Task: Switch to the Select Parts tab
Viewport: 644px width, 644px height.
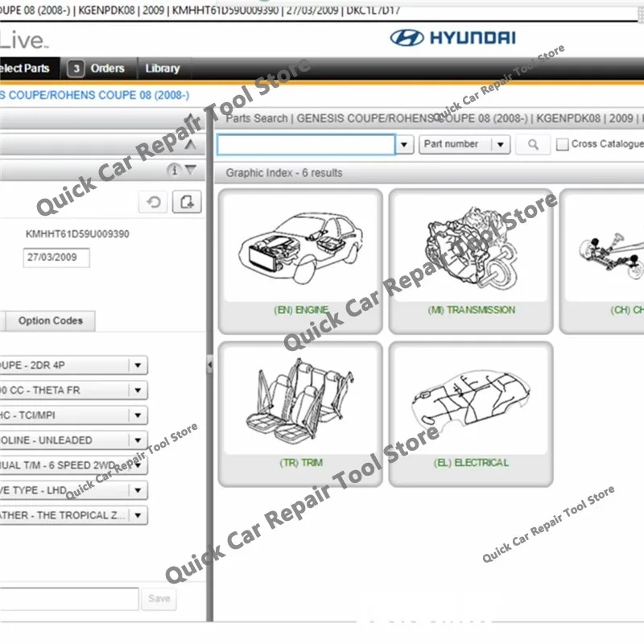Action: point(29,68)
